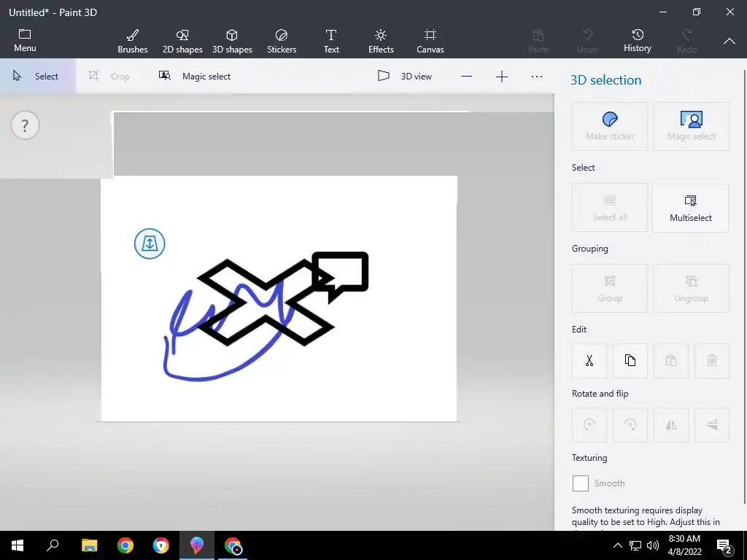Image resolution: width=747 pixels, height=560 pixels.
Task: Click the Group button
Action: pos(610,289)
